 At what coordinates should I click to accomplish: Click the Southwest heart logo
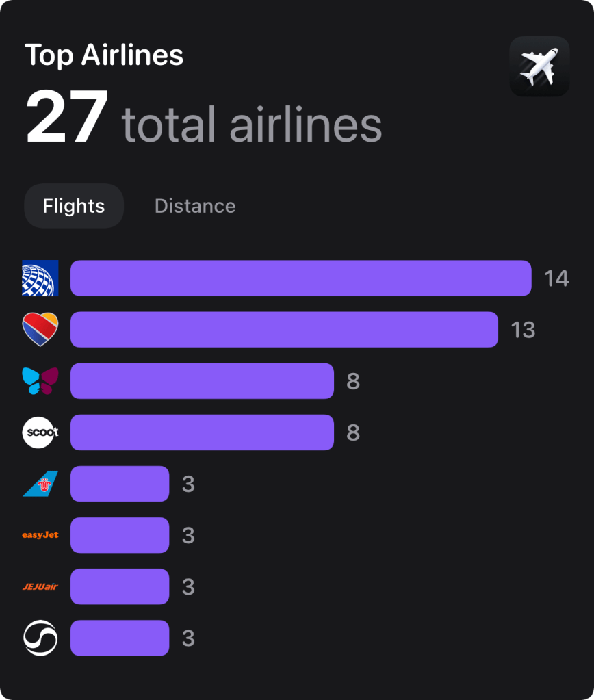40,330
